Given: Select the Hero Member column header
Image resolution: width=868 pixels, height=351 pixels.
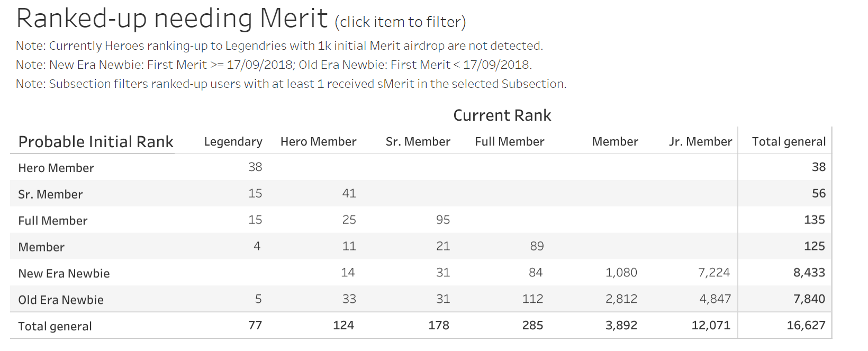Looking at the screenshot, I should [319, 142].
